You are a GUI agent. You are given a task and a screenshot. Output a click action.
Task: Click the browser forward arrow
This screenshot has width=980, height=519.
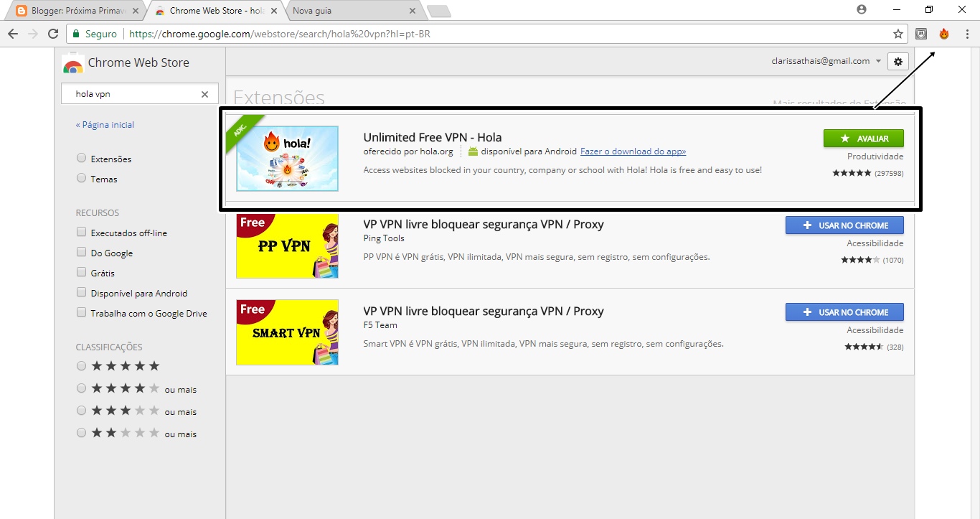32,34
